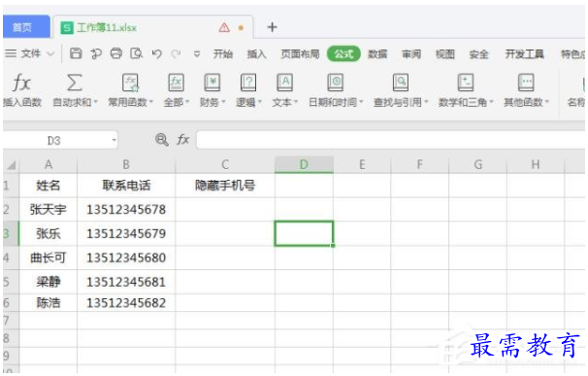588x376 pixels.
Task: Go to the 首页 home tab
Action: (25, 27)
